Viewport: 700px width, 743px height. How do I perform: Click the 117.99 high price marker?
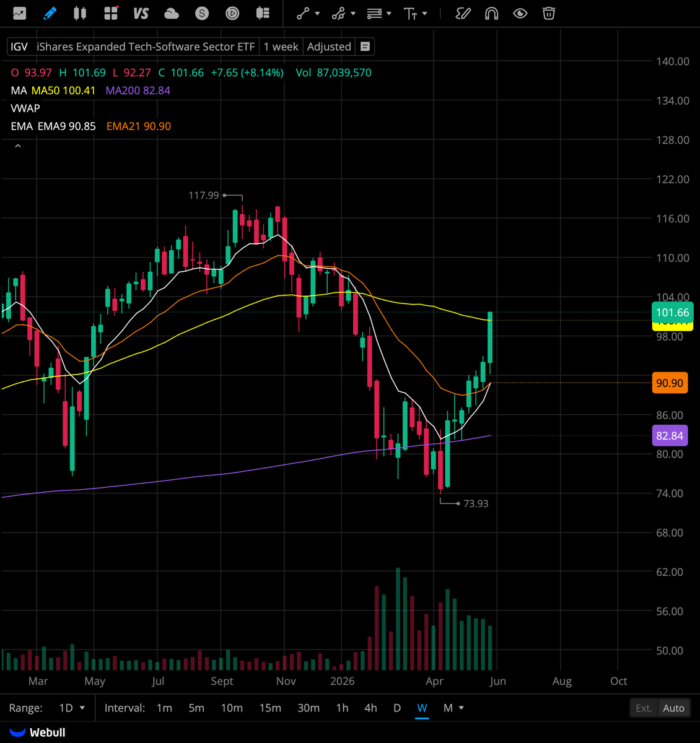[x=204, y=195]
